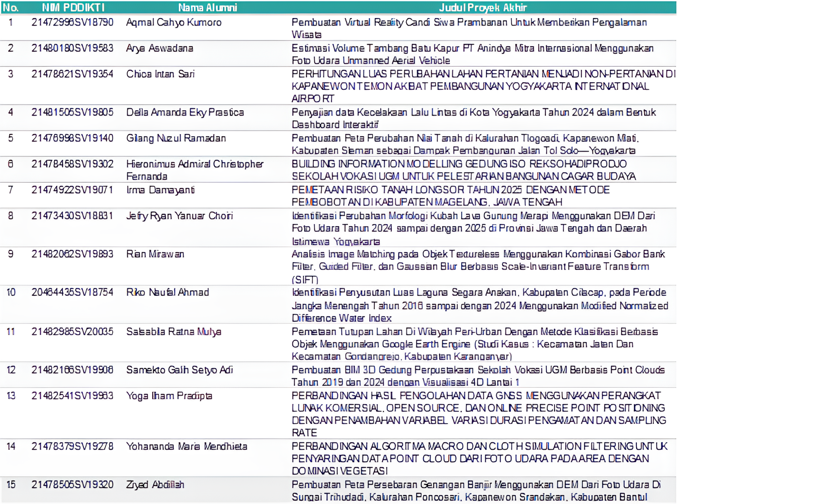The height and width of the screenshot is (504, 824).
Task: Click the Virtual Reality Candi Siwa title
Action: pyautogui.click(x=469, y=28)
